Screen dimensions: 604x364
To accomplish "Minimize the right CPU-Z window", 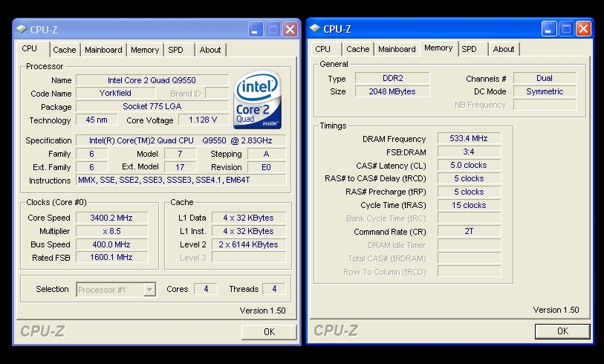I will coord(549,29).
